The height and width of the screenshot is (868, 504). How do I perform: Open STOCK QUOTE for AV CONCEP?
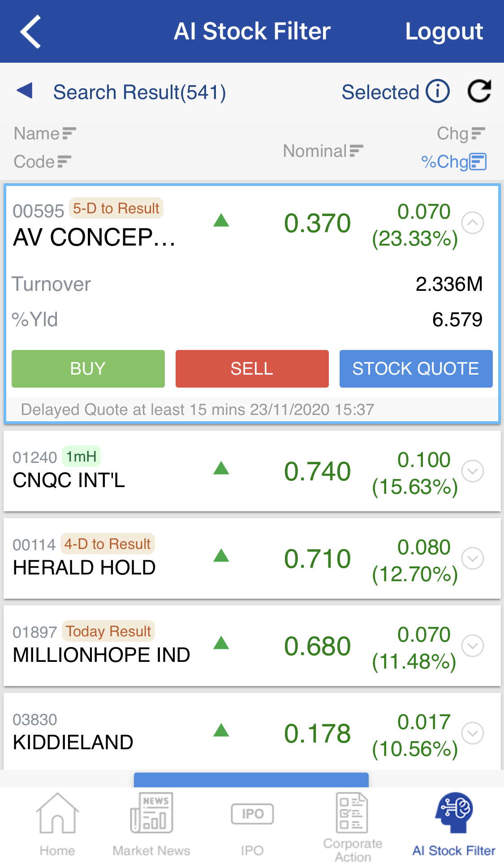tap(416, 369)
